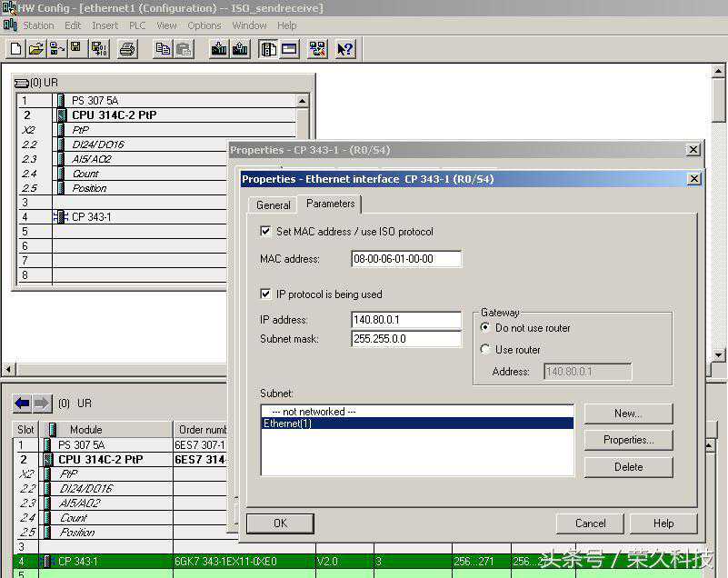Open the Station menu
Image resolution: width=728 pixels, height=578 pixels.
tap(38, 25)
